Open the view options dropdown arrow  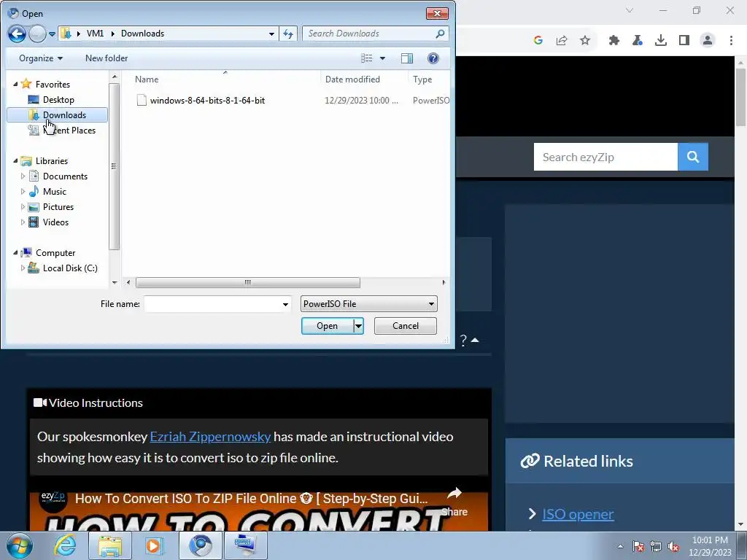pos(382,58)
